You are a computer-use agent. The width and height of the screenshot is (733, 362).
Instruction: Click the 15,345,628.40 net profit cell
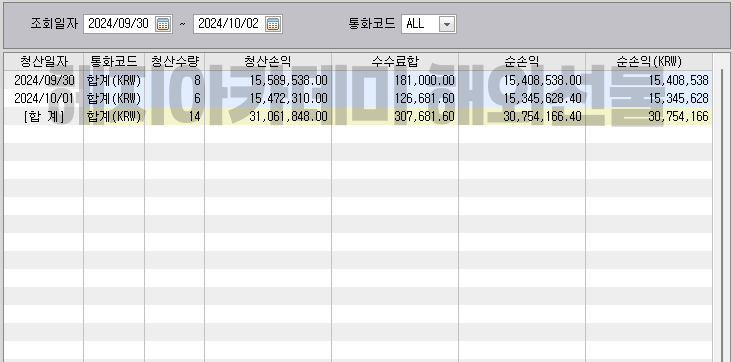point(522,98)
